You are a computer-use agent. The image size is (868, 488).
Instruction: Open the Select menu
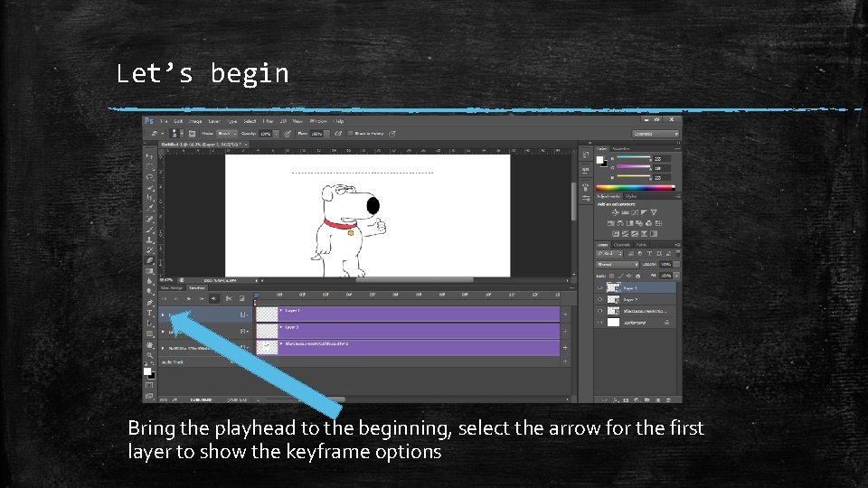point(250,120)
